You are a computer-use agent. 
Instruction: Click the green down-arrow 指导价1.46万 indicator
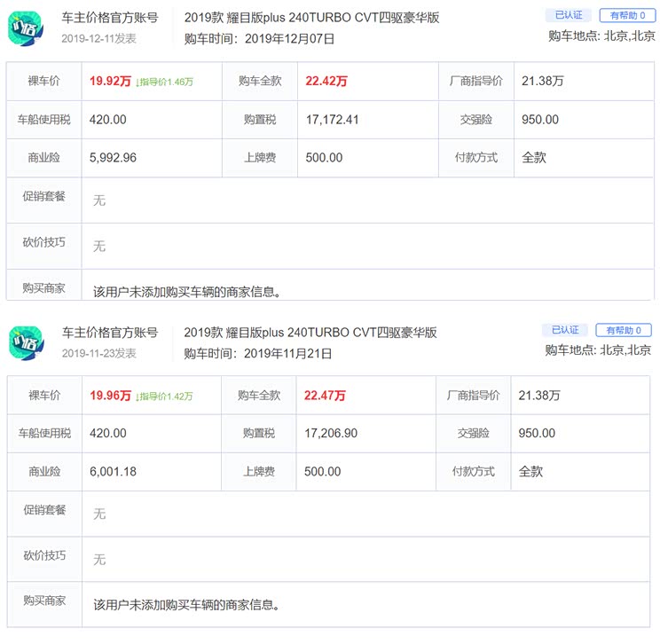tap(164, 82)
